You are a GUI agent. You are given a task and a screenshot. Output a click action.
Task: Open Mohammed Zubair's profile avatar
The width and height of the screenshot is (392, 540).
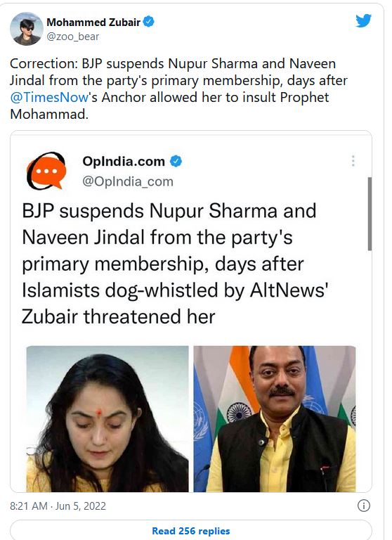click(27, 29)
